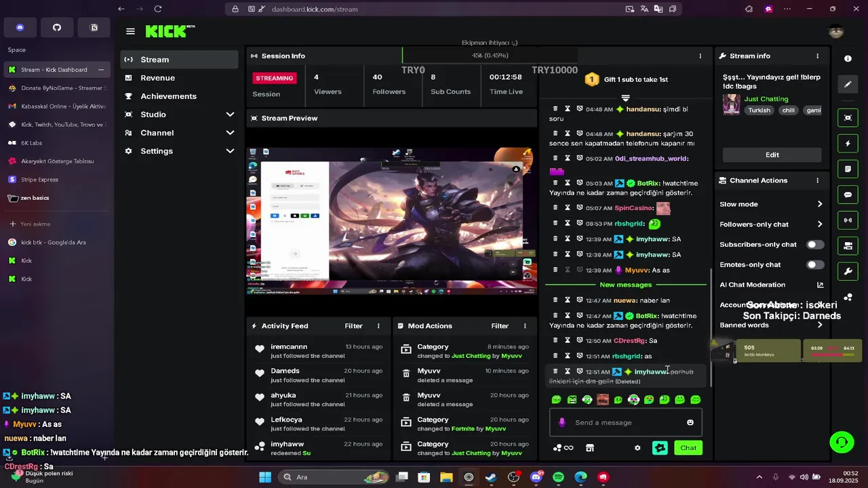This screenshot has width=868, height=488.
Task: Go to Stream in sidebar
Action: point(180,60)
